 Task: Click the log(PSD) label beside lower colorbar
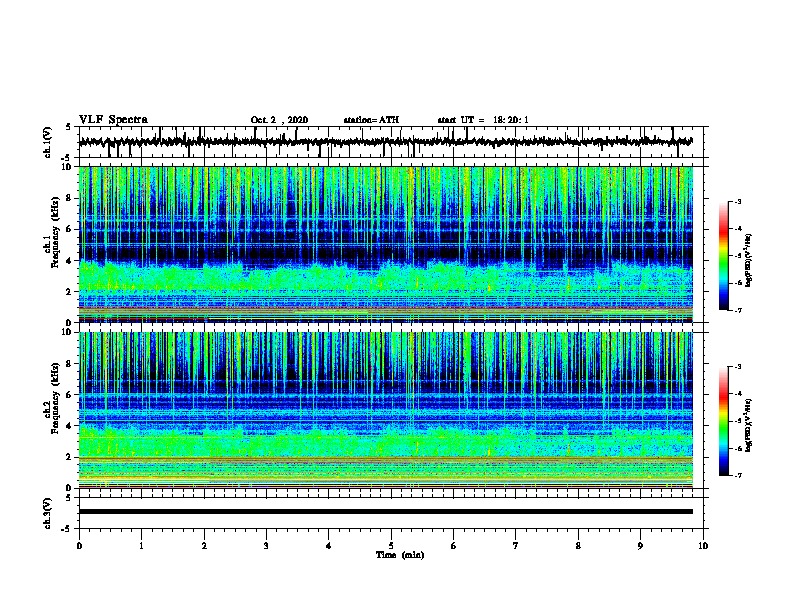749,425
